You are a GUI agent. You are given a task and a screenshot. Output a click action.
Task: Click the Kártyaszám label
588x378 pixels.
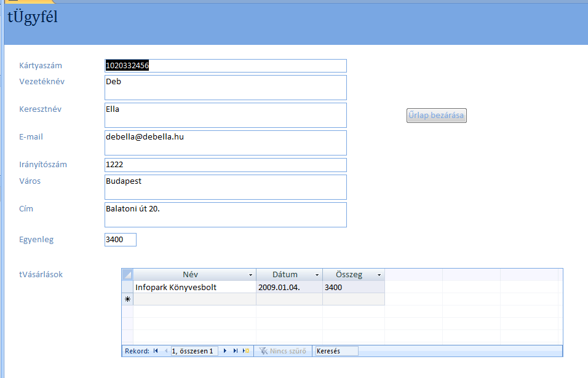tap(41, 66)
